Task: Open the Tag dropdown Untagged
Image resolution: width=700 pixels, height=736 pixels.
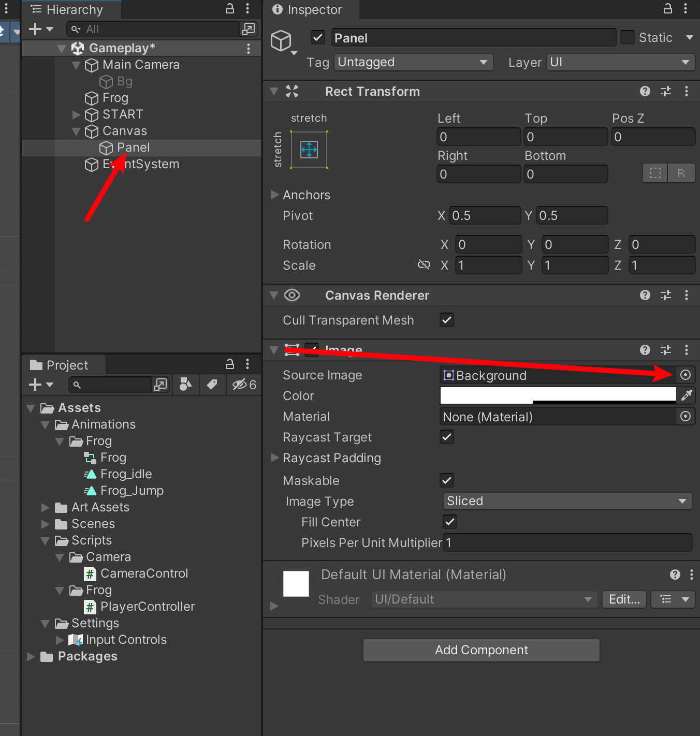Action: [x=413, y=62]
